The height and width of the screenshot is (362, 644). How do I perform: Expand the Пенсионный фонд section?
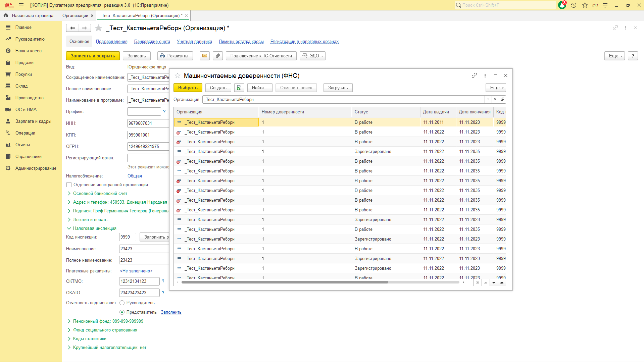pyautogui.click(x=105, y=321)
